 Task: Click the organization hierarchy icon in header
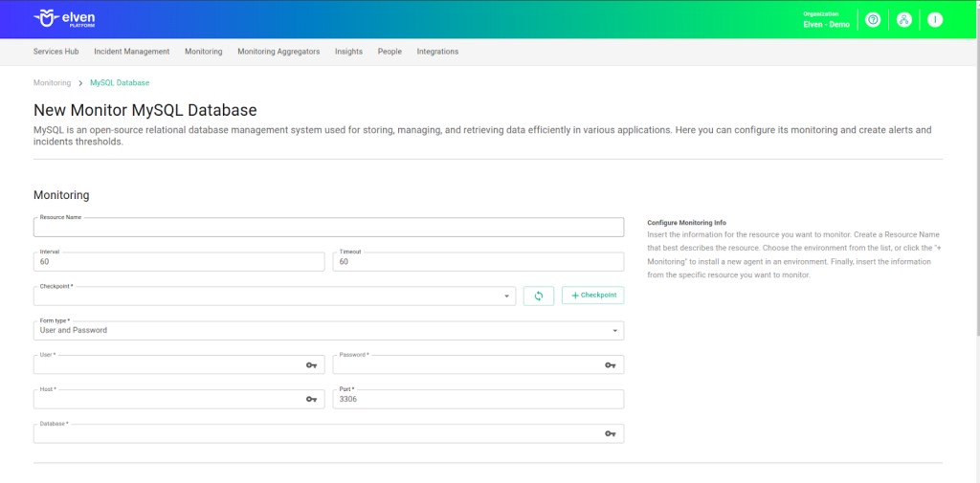click(x=903, y=20)
